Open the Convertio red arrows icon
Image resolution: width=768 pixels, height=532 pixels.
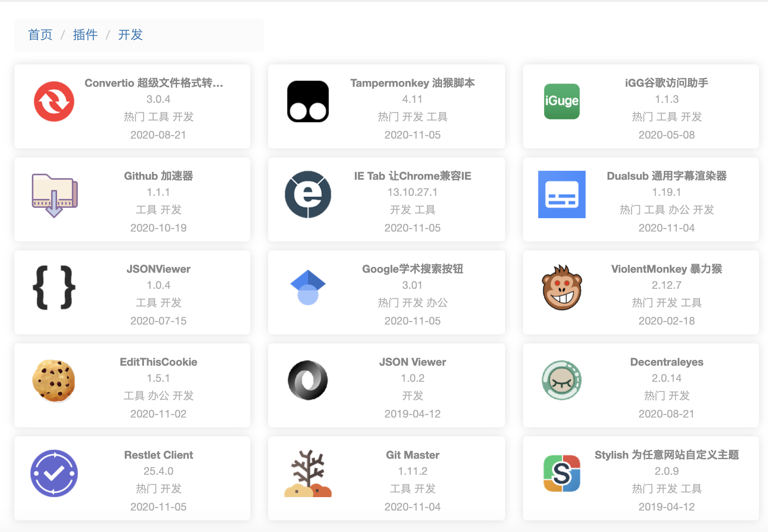tap(54, 101)
